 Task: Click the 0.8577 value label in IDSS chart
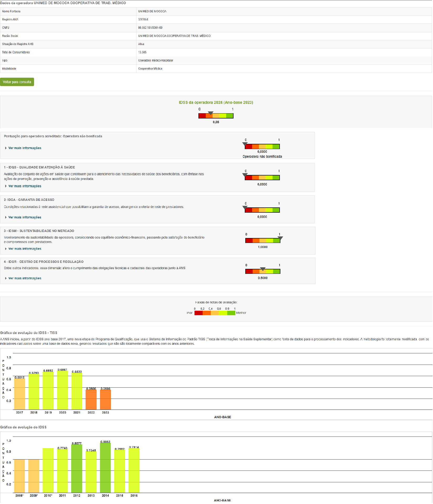(x=77, y=444)
